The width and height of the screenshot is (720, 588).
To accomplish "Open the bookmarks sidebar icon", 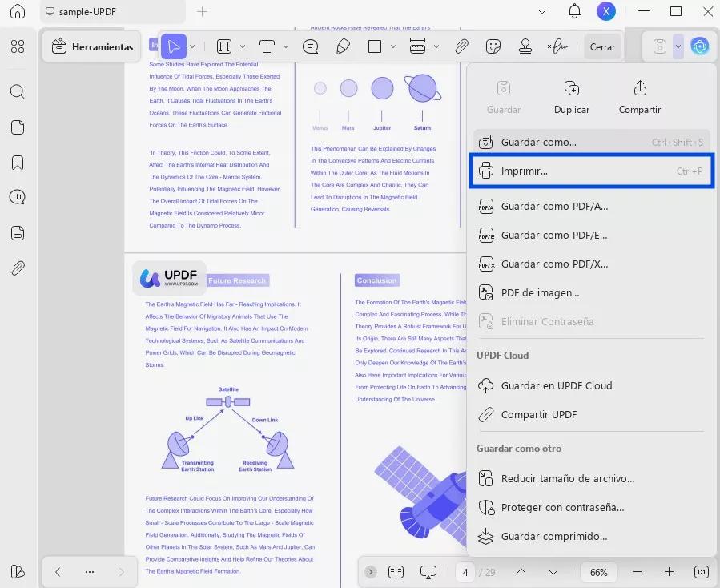I will [x=18, y=163].
